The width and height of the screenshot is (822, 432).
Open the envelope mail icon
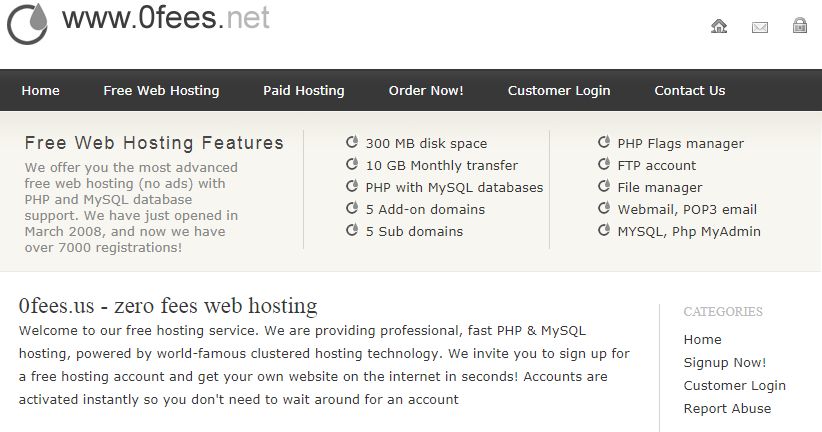tap(760, 27)
